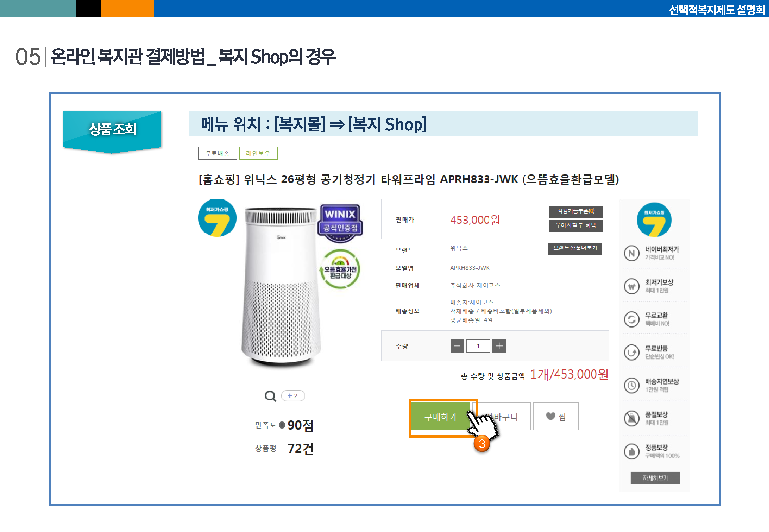Click 품절보상 label text
The height and width of the screenshot is (532, 769).
coord(657,415)
